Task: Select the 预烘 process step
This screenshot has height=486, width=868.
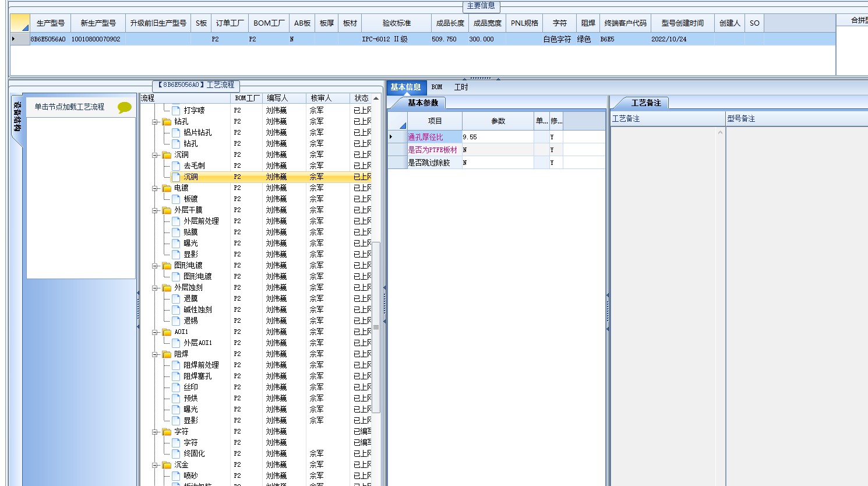Action: click(190, 399)
